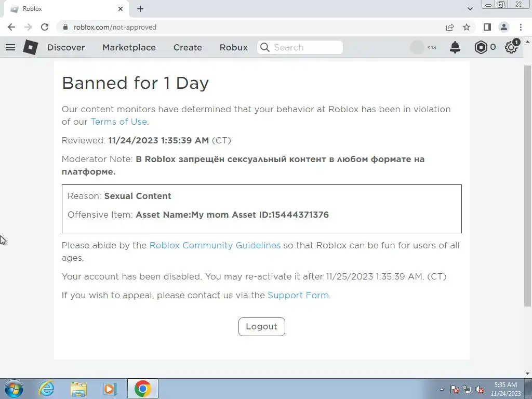Click the <13 age label
Image resolution: width=532 pixels, height=399 pixels.
(x=432, y=47)
